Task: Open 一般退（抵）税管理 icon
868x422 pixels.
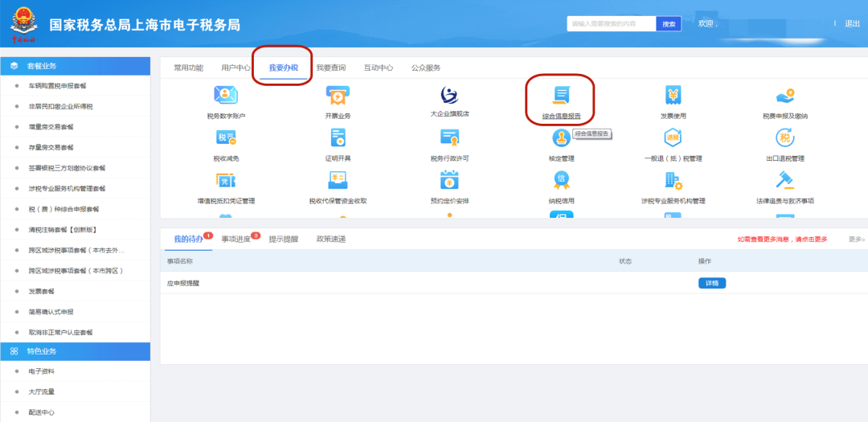Action: 674,137
